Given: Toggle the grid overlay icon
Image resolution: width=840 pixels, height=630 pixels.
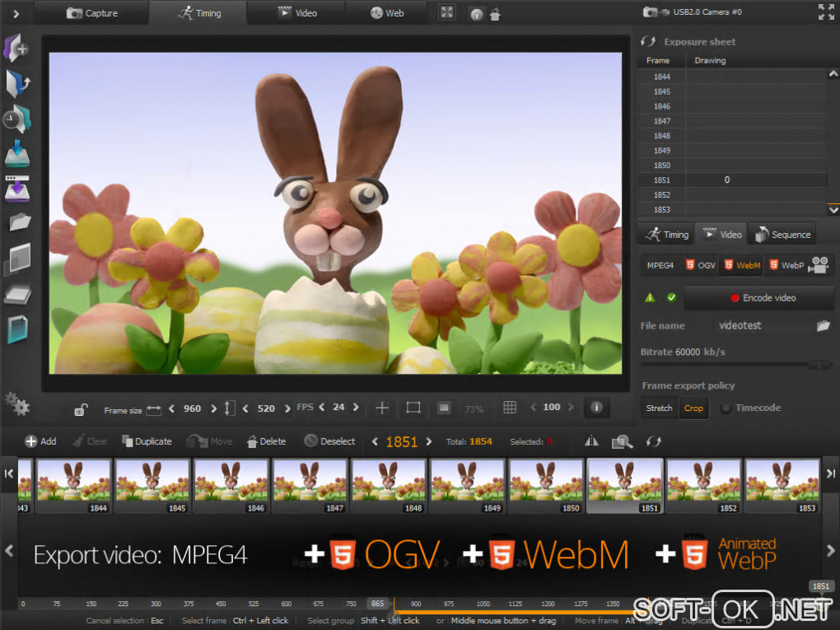Looking at the screenshot, I should click(x=510, y=408).
